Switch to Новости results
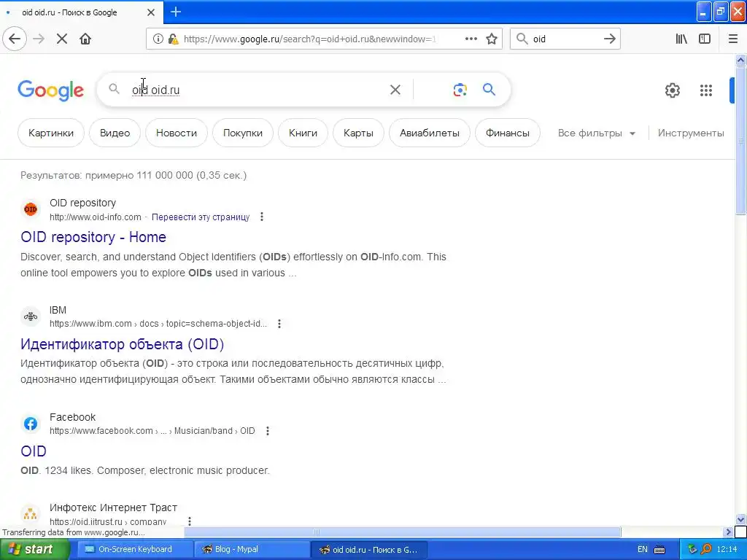This screenshot has width=747, height=560. coord(177,133)
